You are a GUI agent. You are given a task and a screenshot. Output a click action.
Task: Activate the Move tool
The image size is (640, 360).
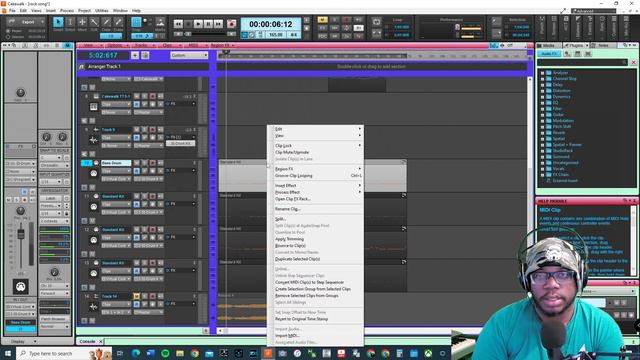pos(82,22)
